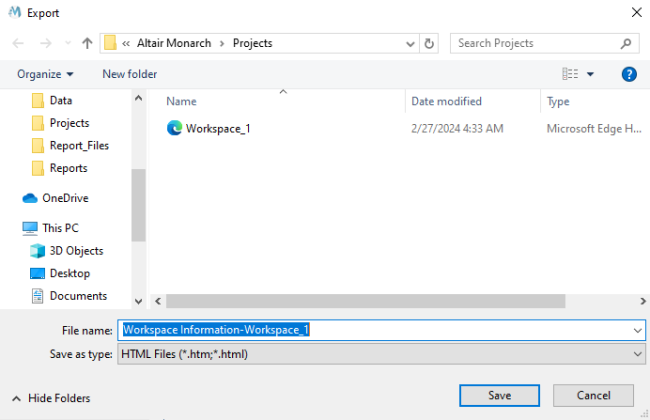Expand the address bar history dropdown
650x420 pixels.
coord(410,44)
